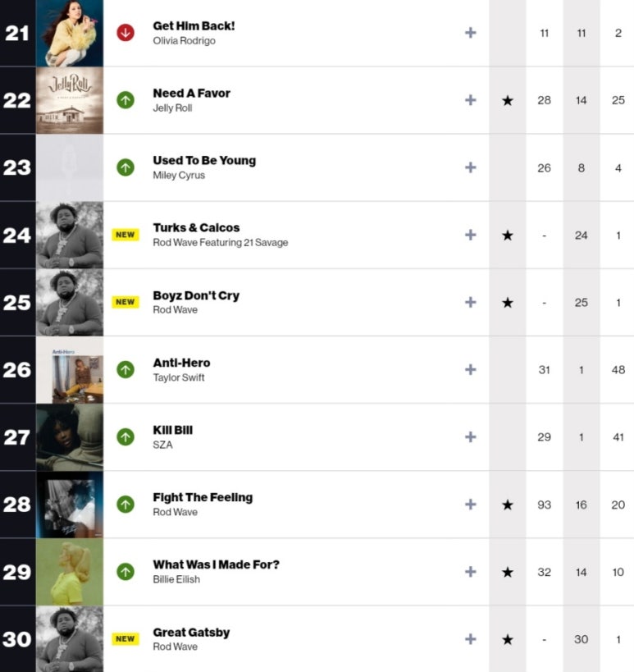Click the green up arrow next to Kill Bill

(x=125, y=437)
